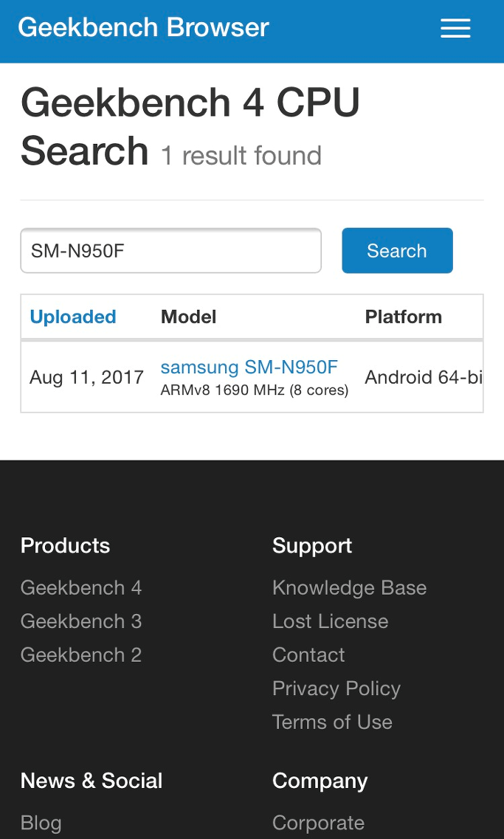Image resolution: width=504 pixels, height=839 pixels.
Task: Sort results by Uploaded column
Action: [73, 317]
